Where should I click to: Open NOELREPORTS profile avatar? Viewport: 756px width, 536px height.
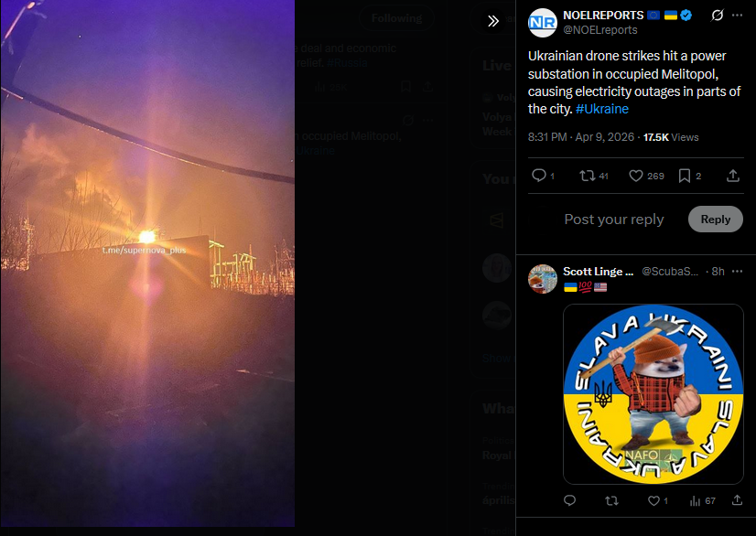point(543,23)
